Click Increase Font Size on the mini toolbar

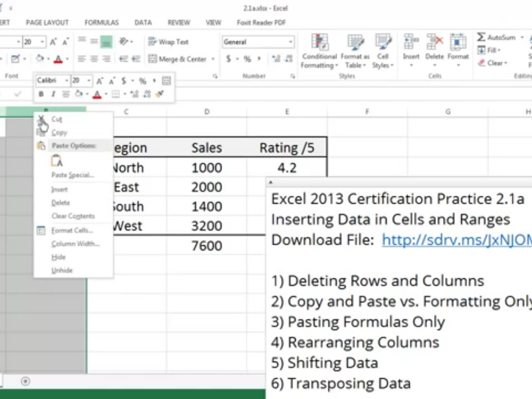99,81
